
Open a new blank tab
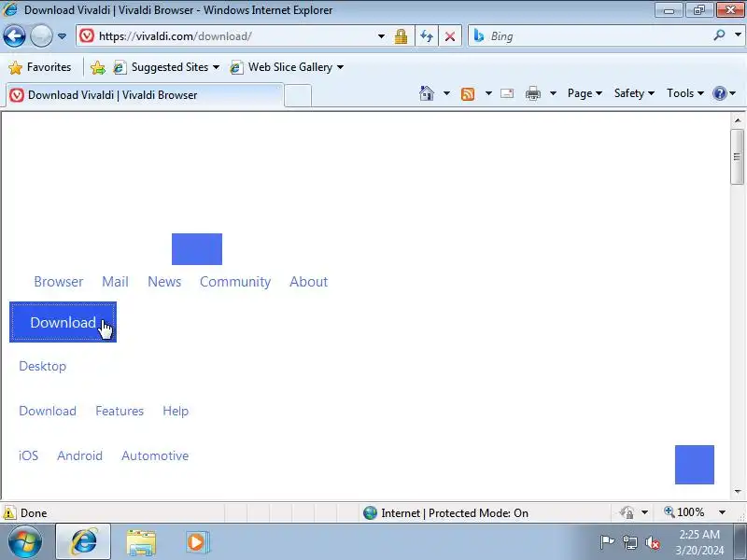pyautogui.click(x=298, y=95)
